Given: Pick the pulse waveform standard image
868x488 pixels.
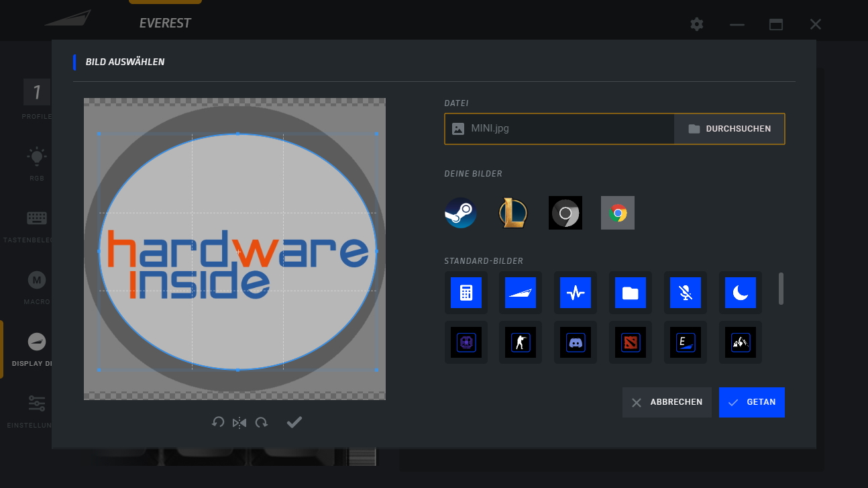Looking at the screenshot, I should click(x=576, y=293).
